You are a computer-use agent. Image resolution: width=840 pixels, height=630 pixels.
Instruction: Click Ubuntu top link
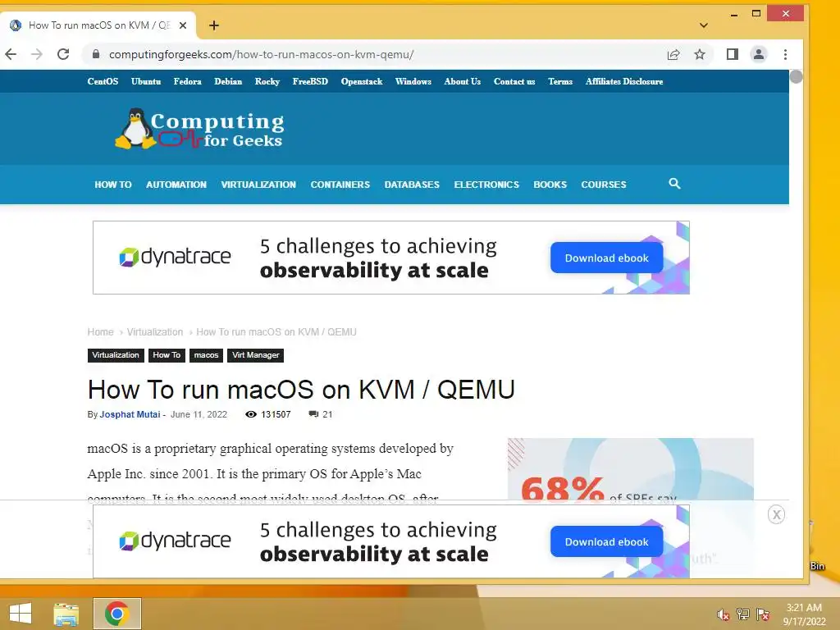click(146, 81)
